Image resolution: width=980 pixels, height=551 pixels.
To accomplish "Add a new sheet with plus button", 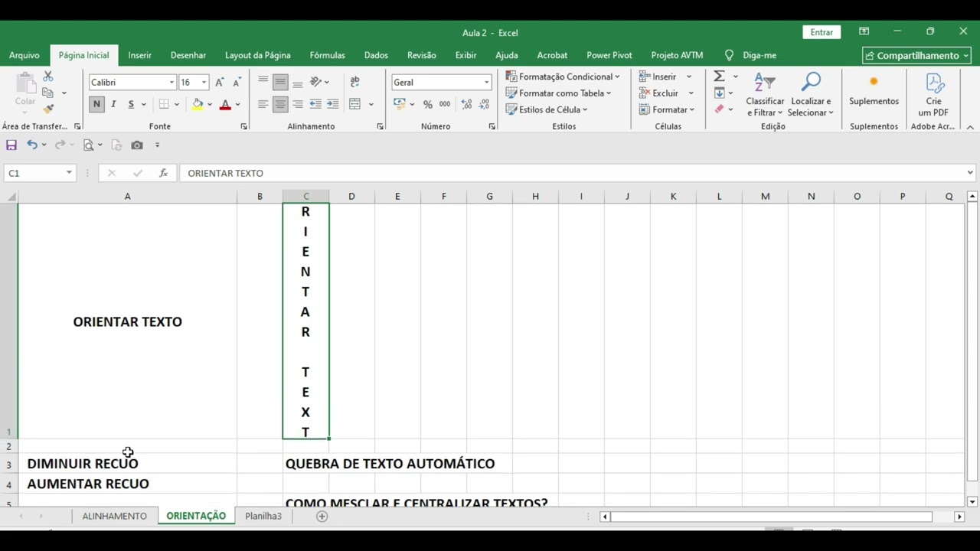I will click(322, 517).
